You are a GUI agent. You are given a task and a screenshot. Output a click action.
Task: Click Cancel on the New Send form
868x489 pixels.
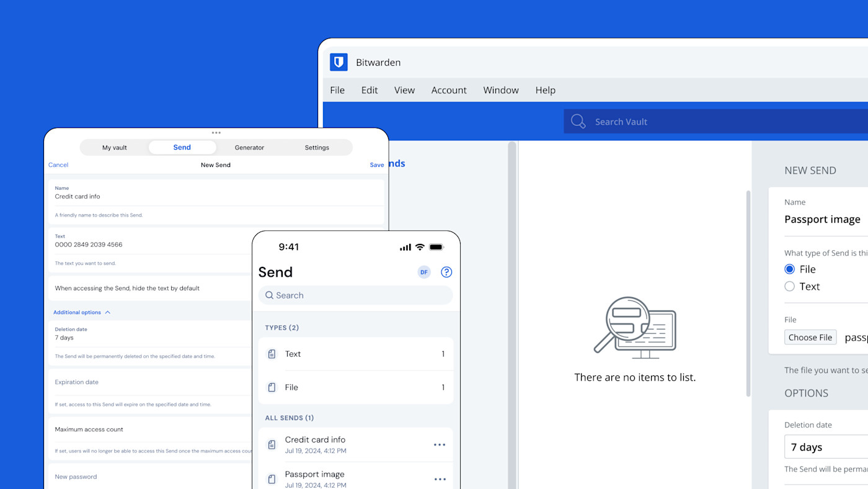click(58, 165)
